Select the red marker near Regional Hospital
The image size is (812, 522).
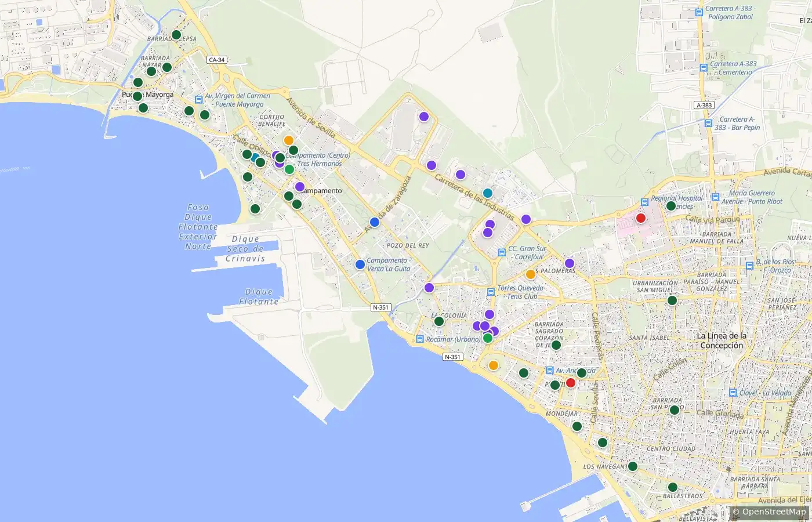tap(641, 218)
